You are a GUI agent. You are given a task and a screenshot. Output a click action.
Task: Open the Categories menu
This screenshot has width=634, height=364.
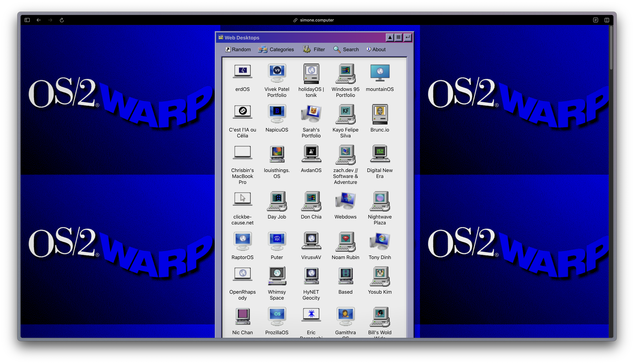(276, 49)
